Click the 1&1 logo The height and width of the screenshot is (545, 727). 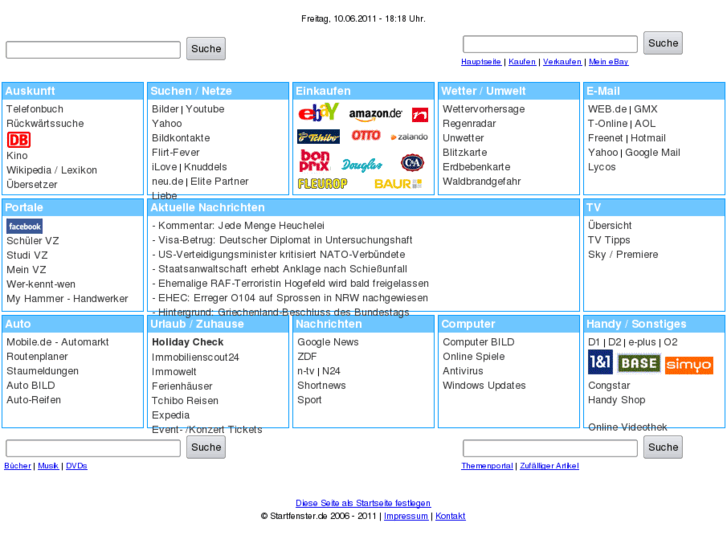pos(600,362)
